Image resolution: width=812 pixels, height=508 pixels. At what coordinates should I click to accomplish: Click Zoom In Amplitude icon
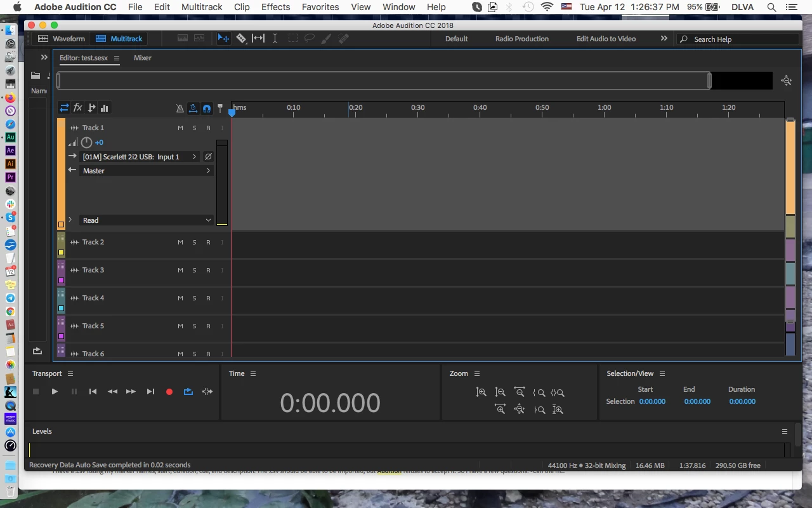coord(481,392)
